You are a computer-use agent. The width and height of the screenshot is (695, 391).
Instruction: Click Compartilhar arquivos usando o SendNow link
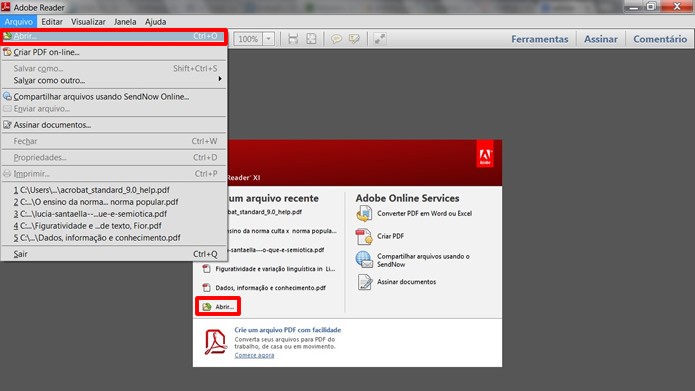pos(423,260)
